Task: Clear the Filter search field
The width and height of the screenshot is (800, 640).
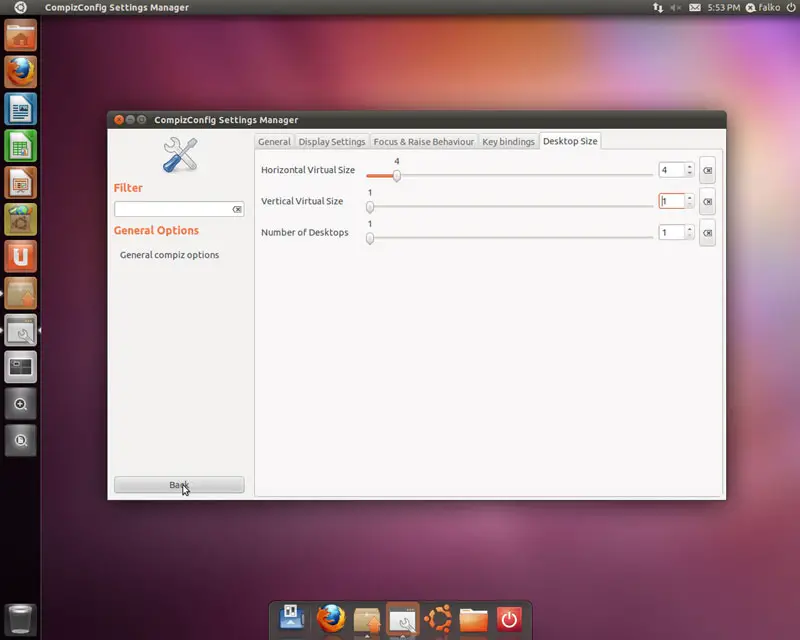Action: point(237,209)
